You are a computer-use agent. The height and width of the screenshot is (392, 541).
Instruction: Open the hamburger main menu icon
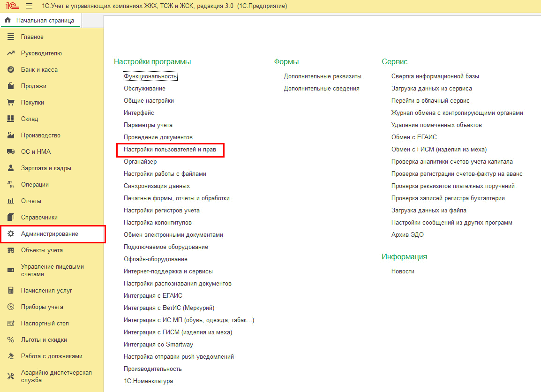click(29, 6)
